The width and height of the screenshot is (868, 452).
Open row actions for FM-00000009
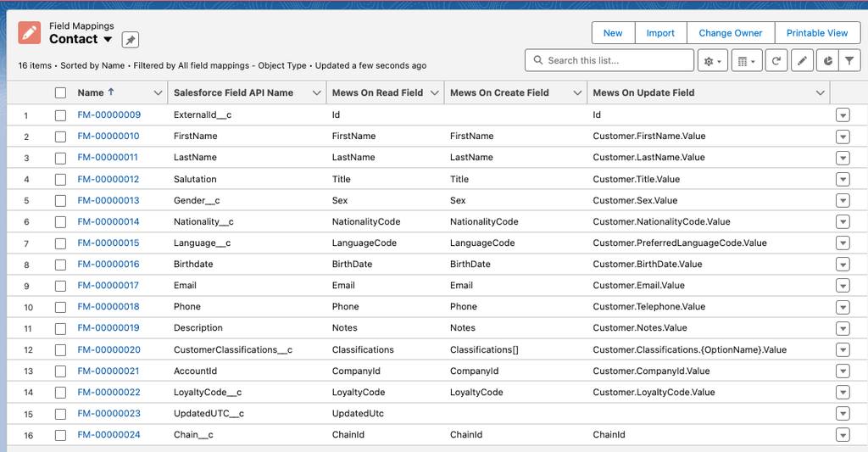coord(843,115)
